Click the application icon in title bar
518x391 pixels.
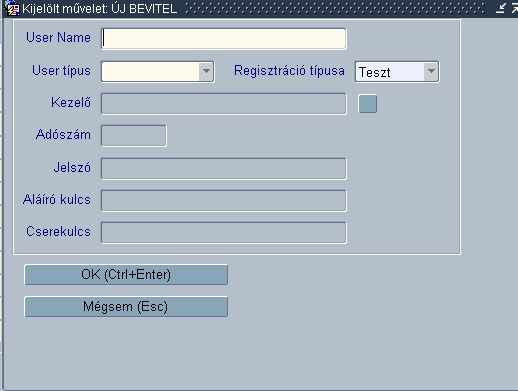pos(12,8)
